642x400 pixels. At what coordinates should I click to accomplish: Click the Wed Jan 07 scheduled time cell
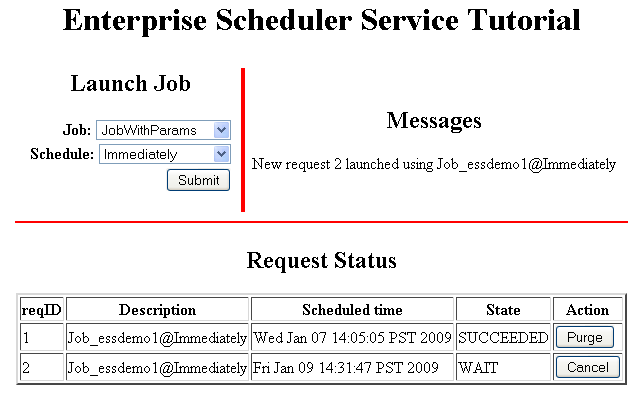(x=352, y=338)
